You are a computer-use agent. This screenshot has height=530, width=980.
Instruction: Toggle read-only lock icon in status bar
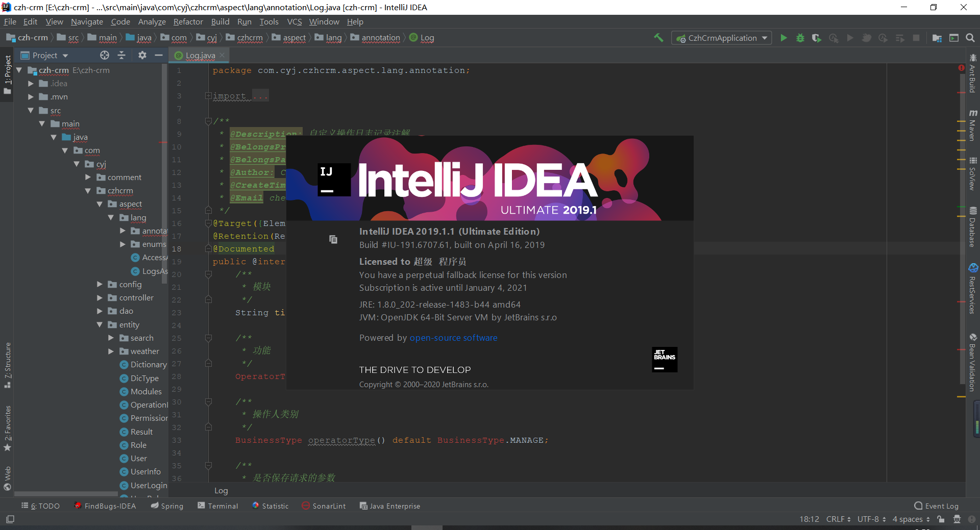(941, 519)
